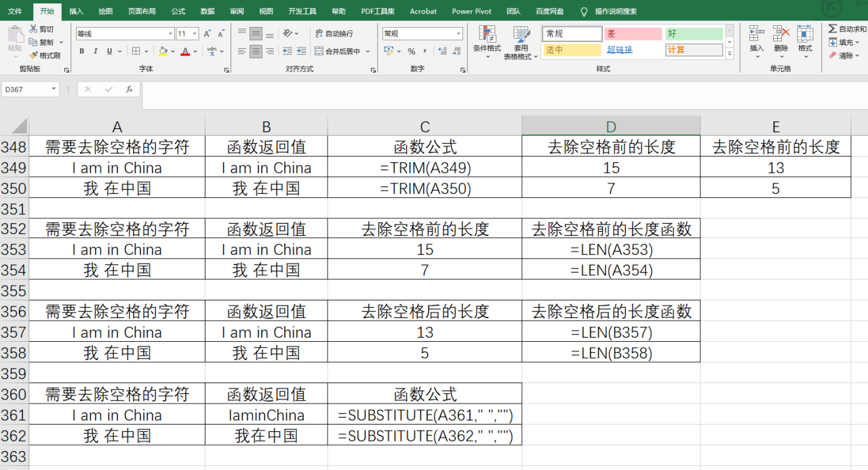Click the Delete cells (删除) icon
The image size is (868, 470).
[x=781, y=34]
